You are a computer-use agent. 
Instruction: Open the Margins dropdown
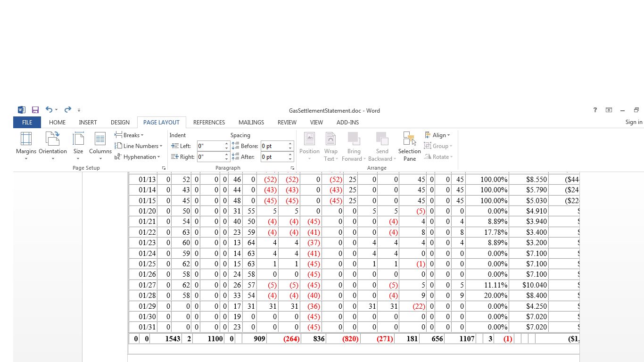click(26, 146)
